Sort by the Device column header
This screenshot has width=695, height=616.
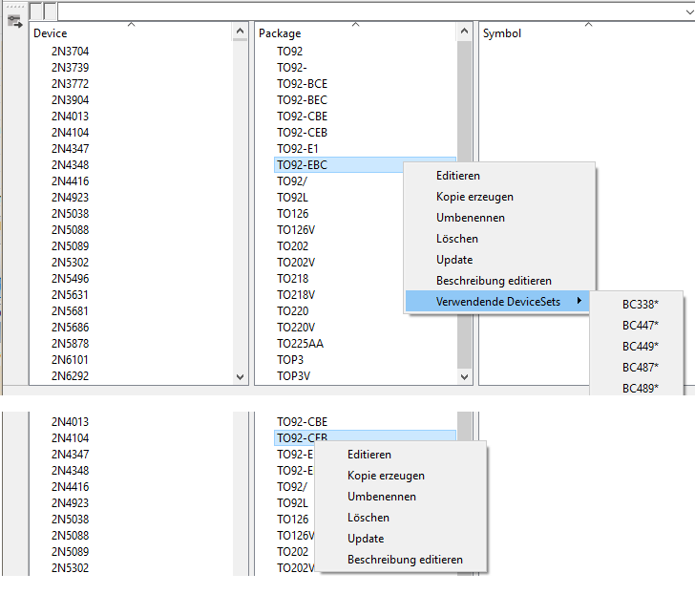coord(50,33)
